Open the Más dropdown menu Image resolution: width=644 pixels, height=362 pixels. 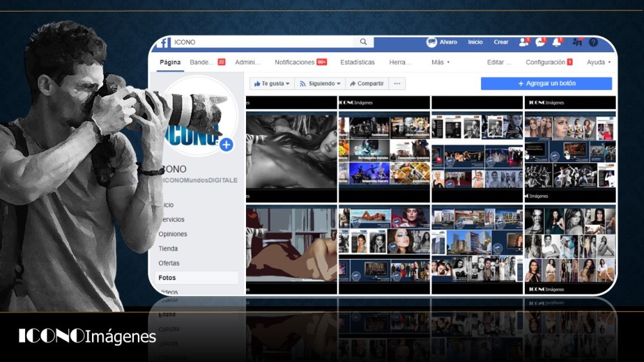tap(440, 62)
